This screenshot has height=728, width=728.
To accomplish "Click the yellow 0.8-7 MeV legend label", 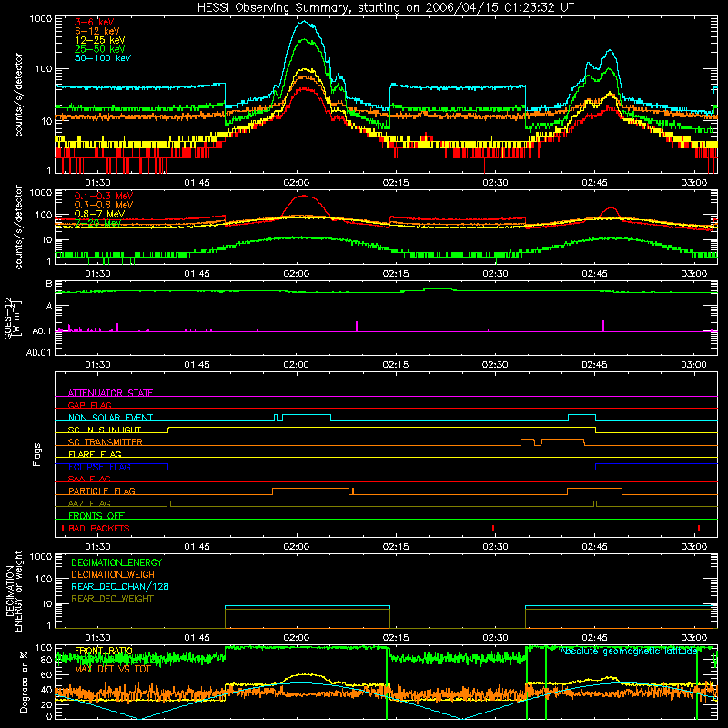I will tap(99, 214).
